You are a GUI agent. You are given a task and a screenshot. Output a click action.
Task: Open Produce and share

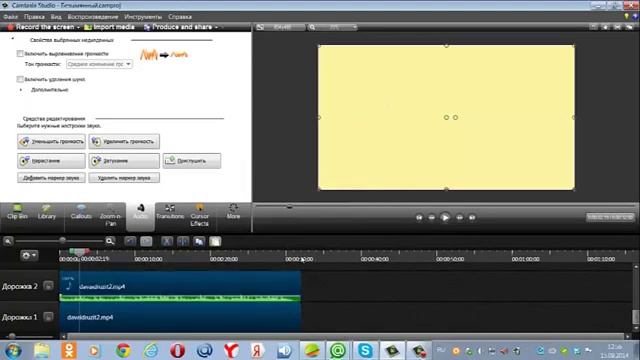[178, 27]
